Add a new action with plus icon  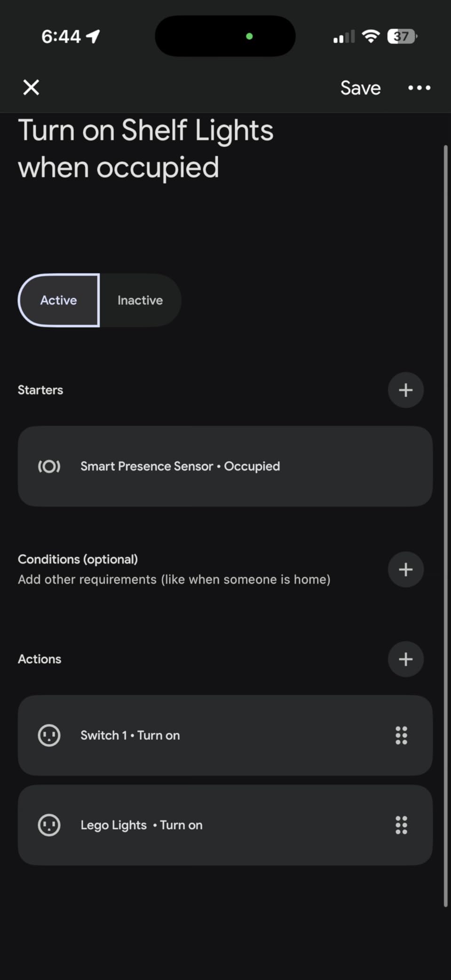(405, 659)
